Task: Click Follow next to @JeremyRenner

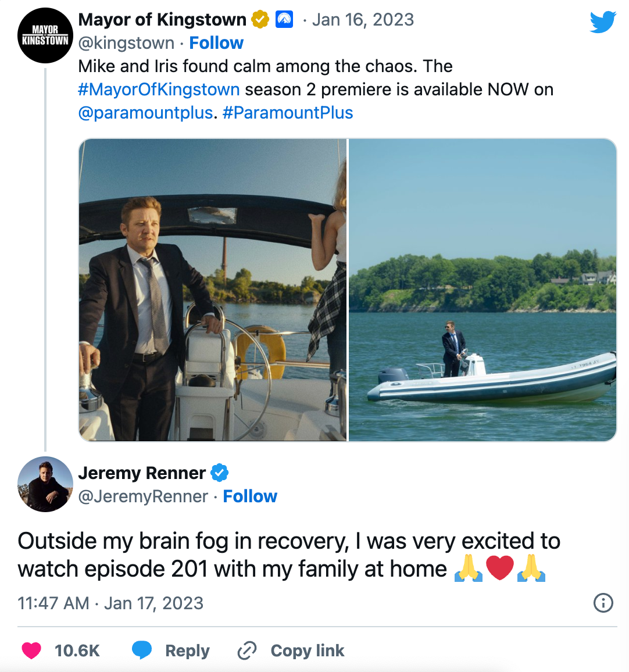Action: point(250,496)
